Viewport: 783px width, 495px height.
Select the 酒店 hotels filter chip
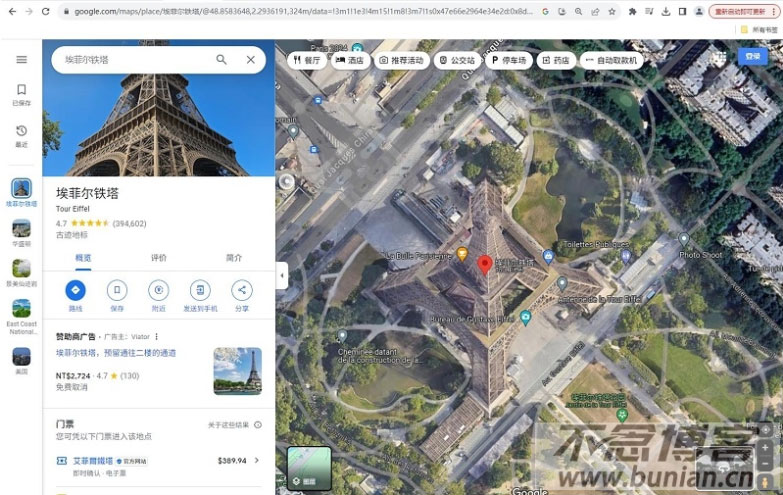point(350,60)
